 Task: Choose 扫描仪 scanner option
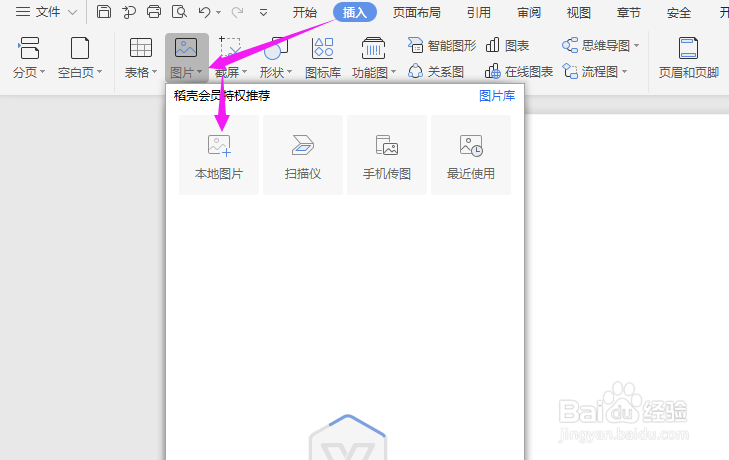tap(303, 155)
